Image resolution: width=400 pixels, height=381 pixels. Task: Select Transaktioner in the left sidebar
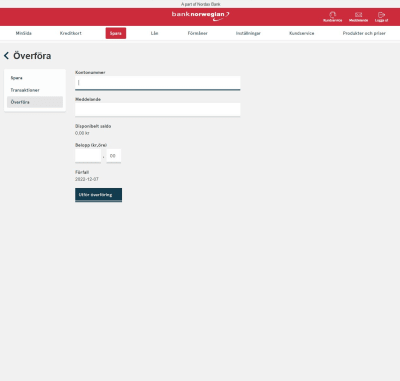click(x=35, y=90)
